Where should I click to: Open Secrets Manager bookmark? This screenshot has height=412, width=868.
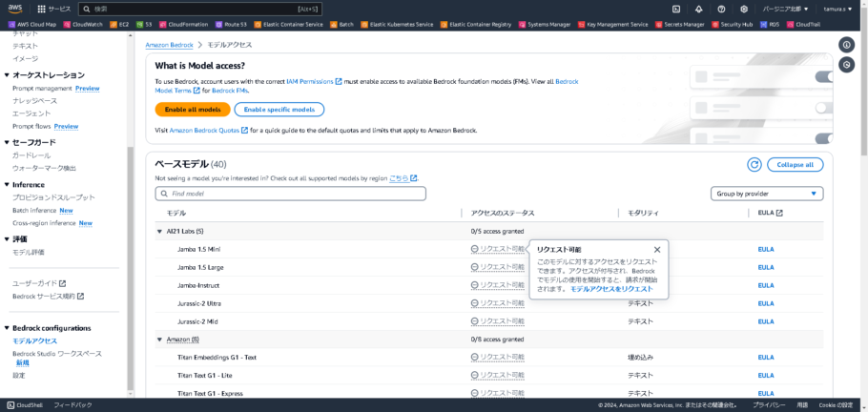pyautogui.click(x=680, y=25)
